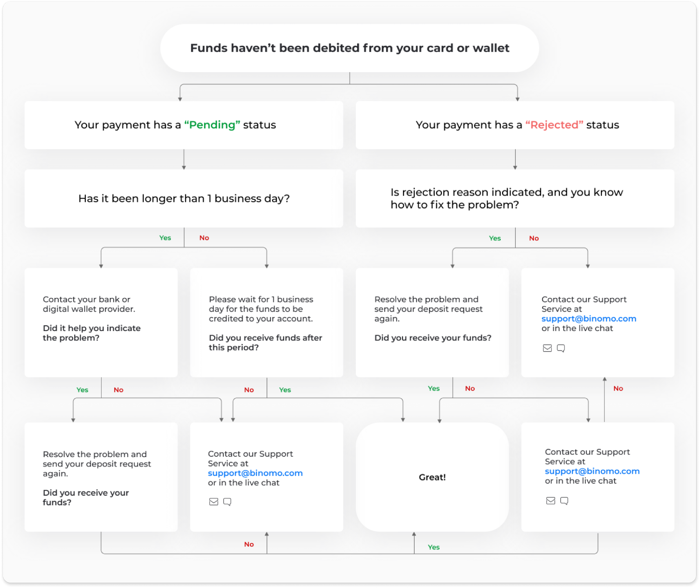Click envelope icon in bottom-right support box

(550, 500)
